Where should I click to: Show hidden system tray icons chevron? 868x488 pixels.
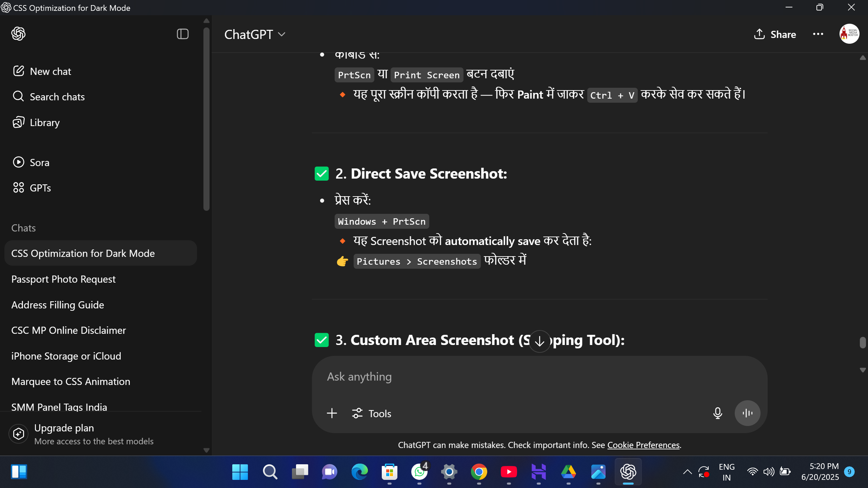click(687, 472)
